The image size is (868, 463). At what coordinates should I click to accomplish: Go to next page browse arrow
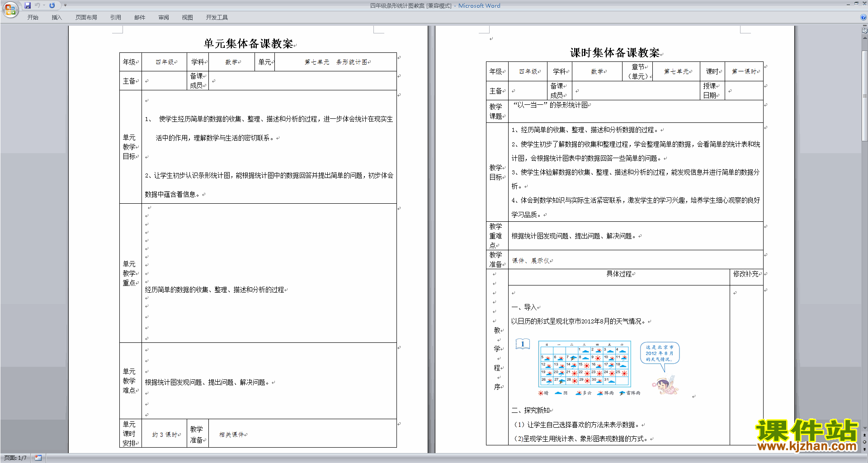point(865,449)
